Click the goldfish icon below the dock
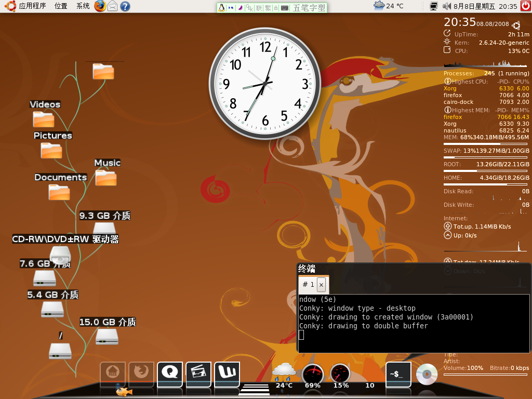 124,392
